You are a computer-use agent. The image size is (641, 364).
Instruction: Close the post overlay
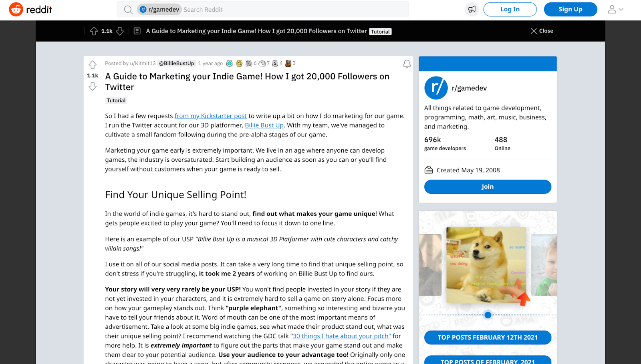point(542,31)
